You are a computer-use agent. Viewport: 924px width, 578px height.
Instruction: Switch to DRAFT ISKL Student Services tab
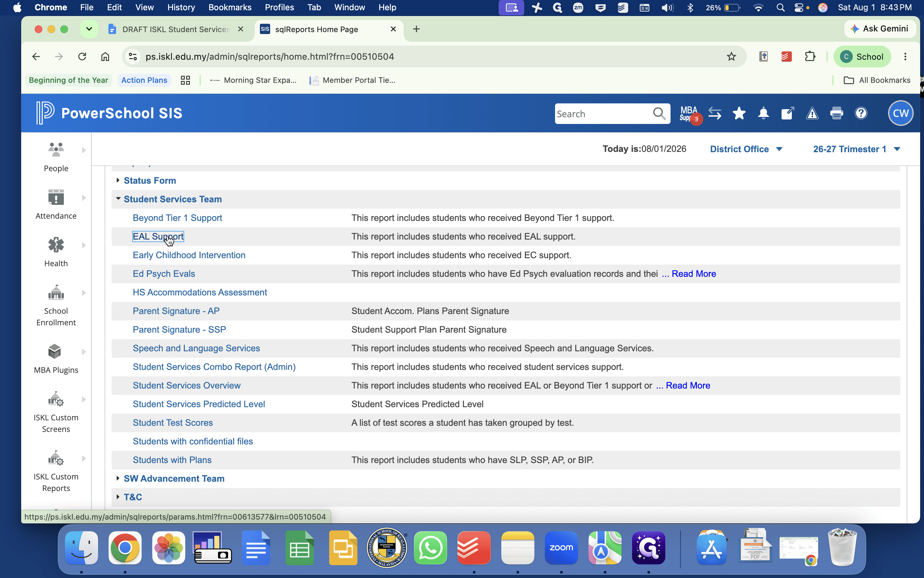click(x=175, y=30)
